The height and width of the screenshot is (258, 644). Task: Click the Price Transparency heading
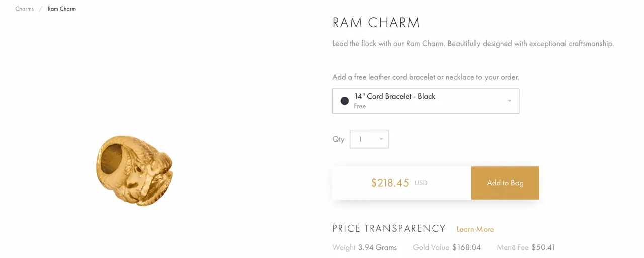pyautogui.click(x=389, y=229)
